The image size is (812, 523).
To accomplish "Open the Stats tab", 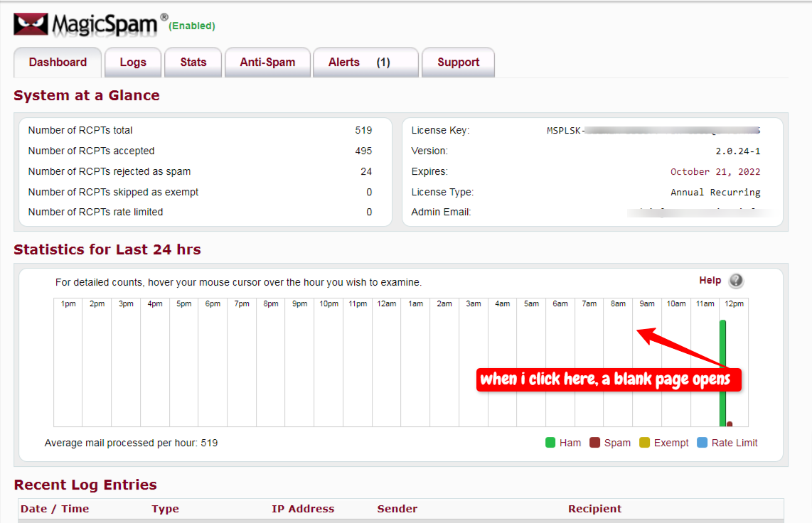I will [193, 63].
